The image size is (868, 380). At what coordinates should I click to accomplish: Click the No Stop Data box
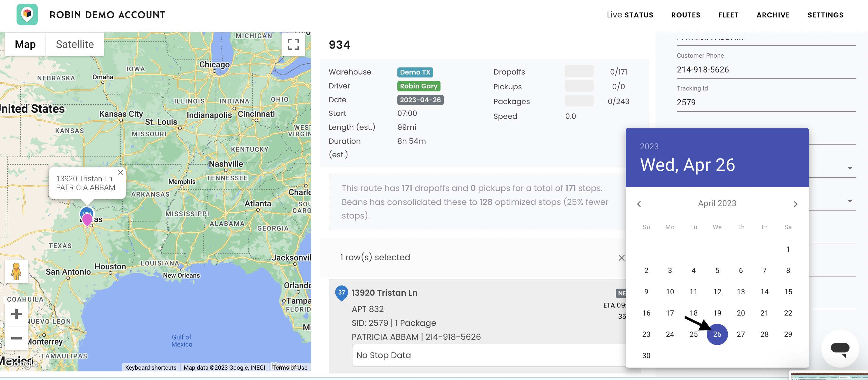489,355
